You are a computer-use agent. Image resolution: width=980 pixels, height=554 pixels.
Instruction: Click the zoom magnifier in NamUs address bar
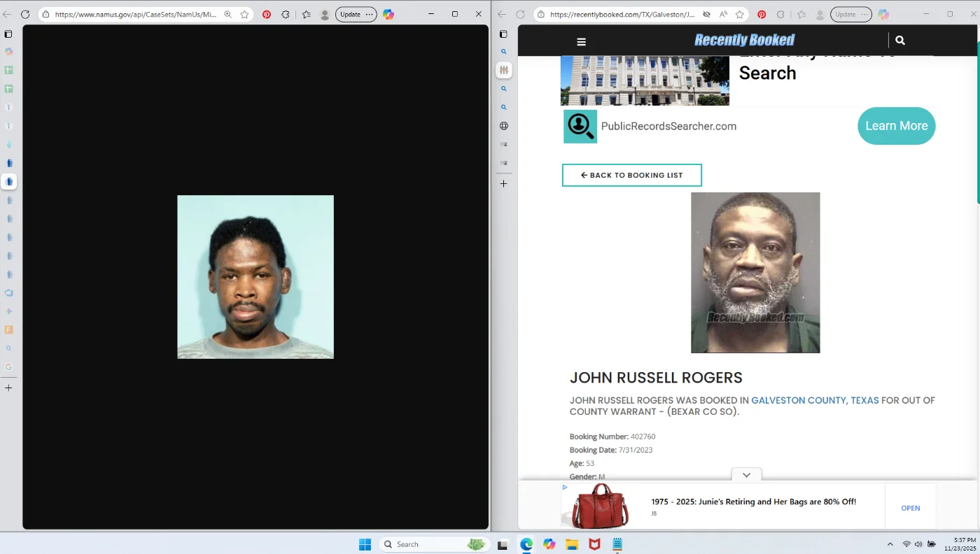(x=227, y=15)
